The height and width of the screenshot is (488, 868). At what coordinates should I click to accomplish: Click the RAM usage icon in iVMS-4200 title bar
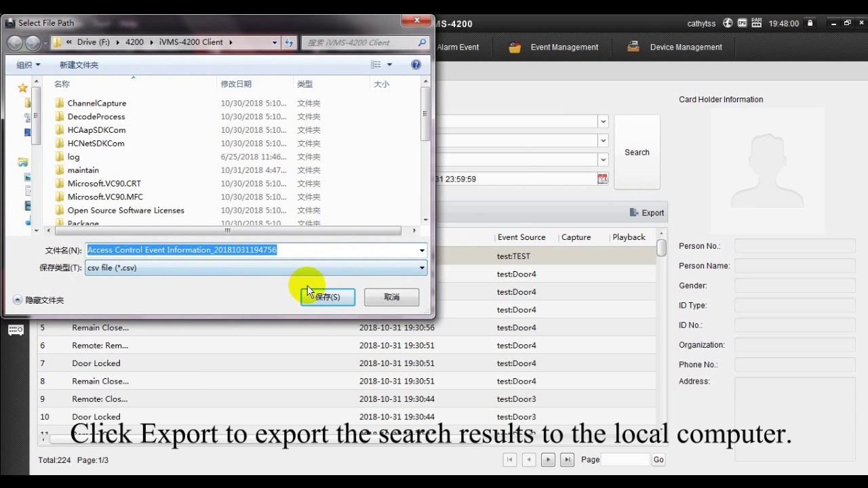pos(757,23)
